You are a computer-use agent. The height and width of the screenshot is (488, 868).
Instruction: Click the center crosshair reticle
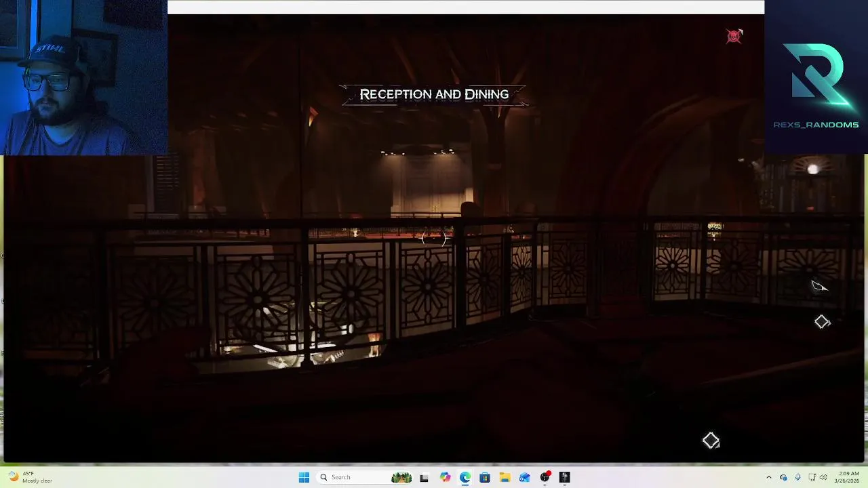(x=434, y=238)
